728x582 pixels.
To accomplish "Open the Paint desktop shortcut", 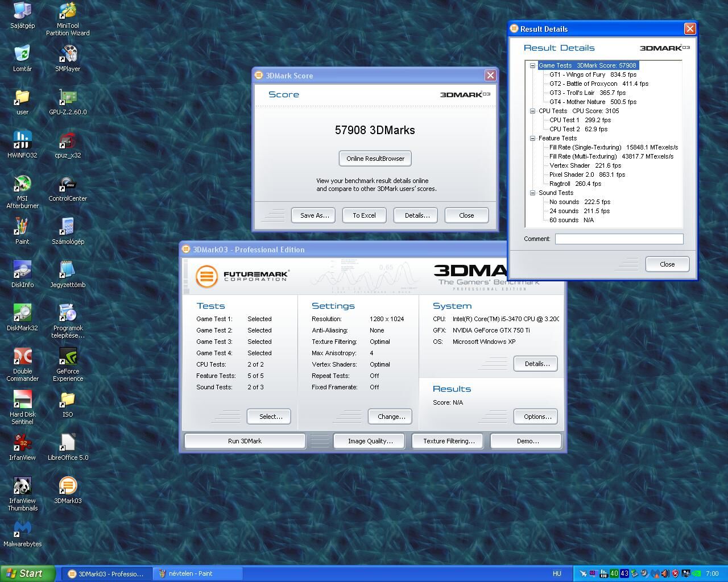I will pos(22,231).
